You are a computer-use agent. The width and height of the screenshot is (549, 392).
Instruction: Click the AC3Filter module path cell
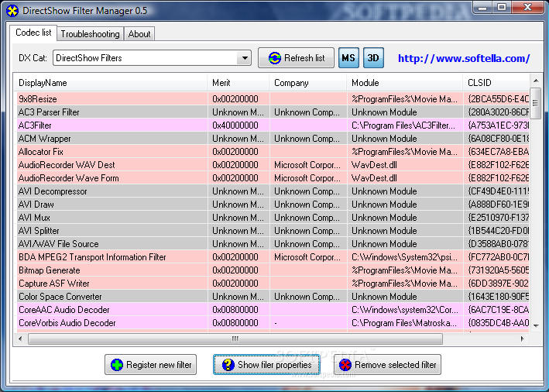click(403, 126)
